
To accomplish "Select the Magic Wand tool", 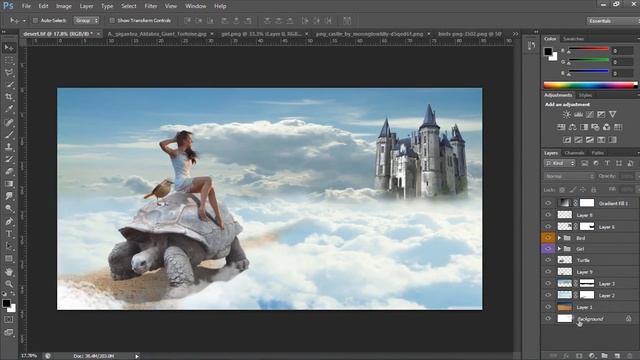I will 9,85.
